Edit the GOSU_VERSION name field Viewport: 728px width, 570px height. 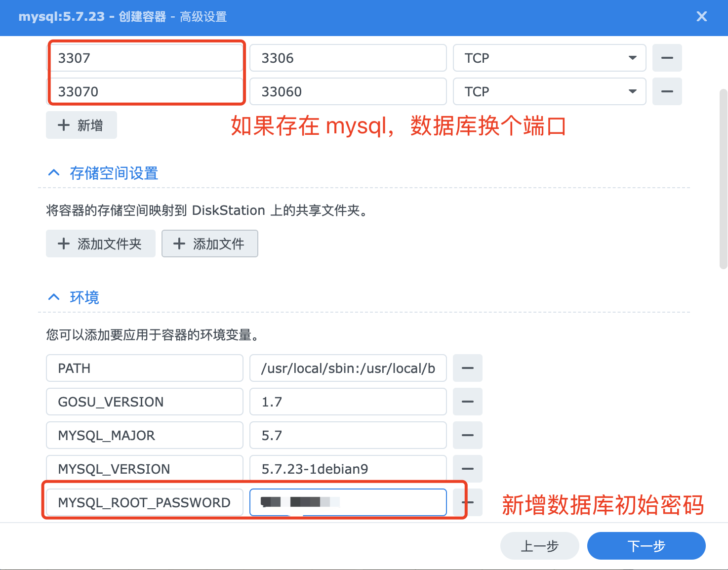tap(145, 402)
